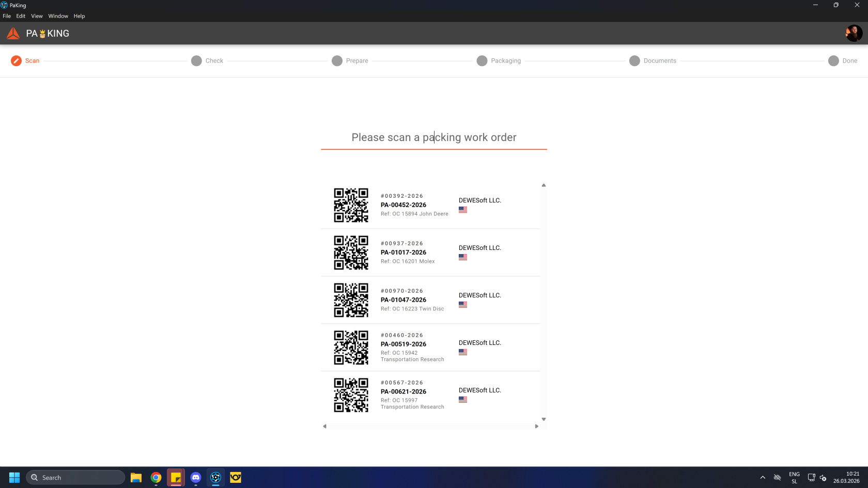Viewport: 868px width, 488px height.
Task: Open the Edit menu
Action: tap(21, 16)
